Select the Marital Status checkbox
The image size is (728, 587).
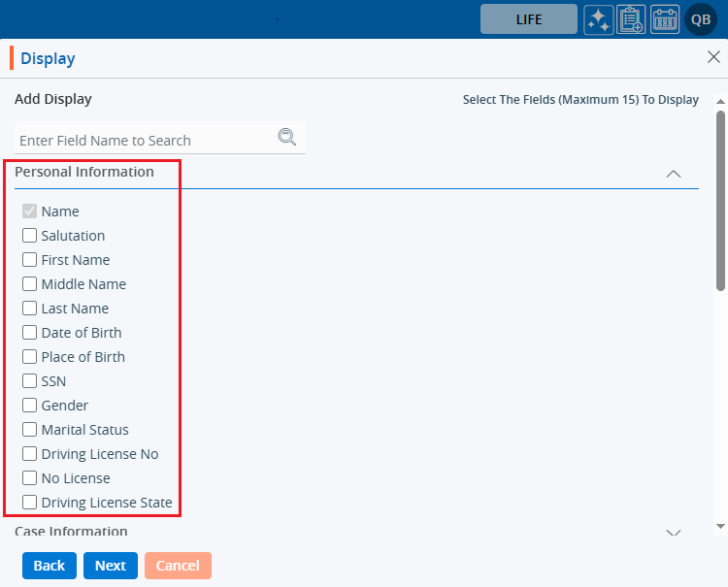click(30, 430)
